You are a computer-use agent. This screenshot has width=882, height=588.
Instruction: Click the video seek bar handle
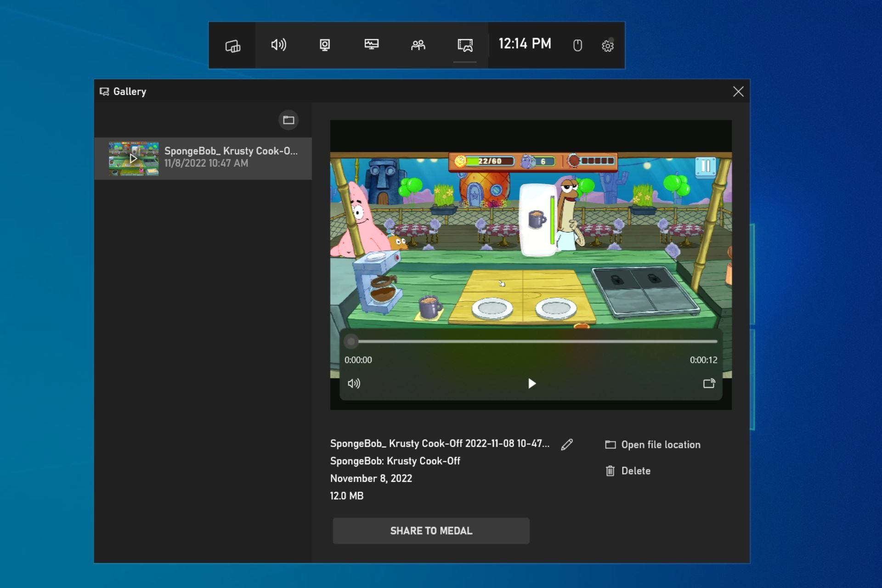351,341
